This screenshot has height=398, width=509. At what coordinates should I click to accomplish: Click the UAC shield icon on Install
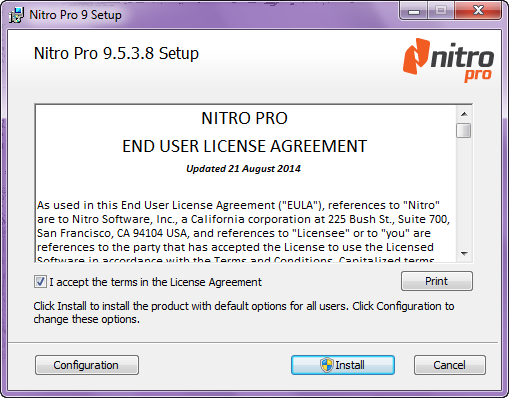pos(327,365)
